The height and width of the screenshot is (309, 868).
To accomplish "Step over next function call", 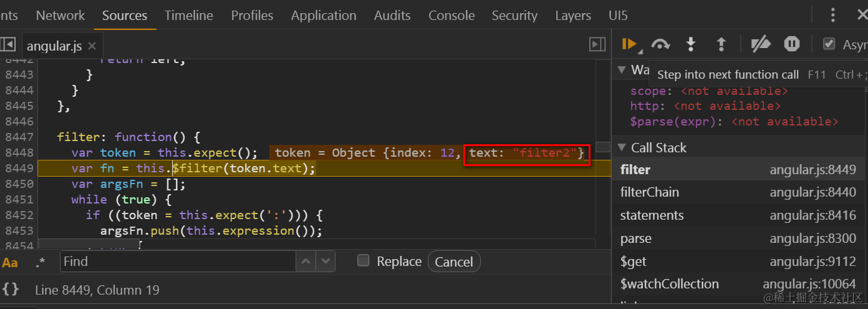I will [x=660, y=44].
